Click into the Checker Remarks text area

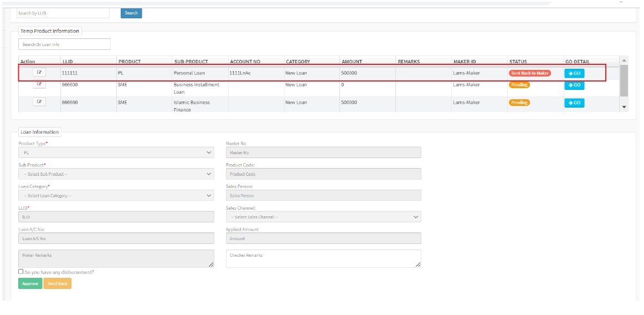[x=323, y=258]
